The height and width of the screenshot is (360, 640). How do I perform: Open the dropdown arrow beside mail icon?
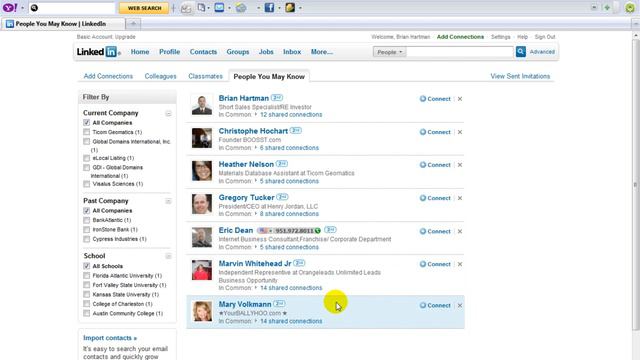click(229, 8)
